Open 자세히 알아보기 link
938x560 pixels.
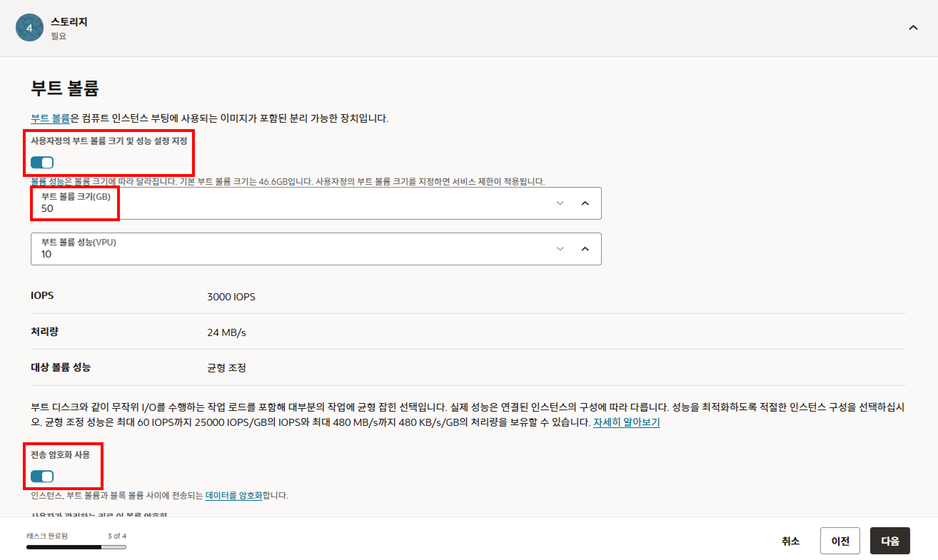[626, 422]
